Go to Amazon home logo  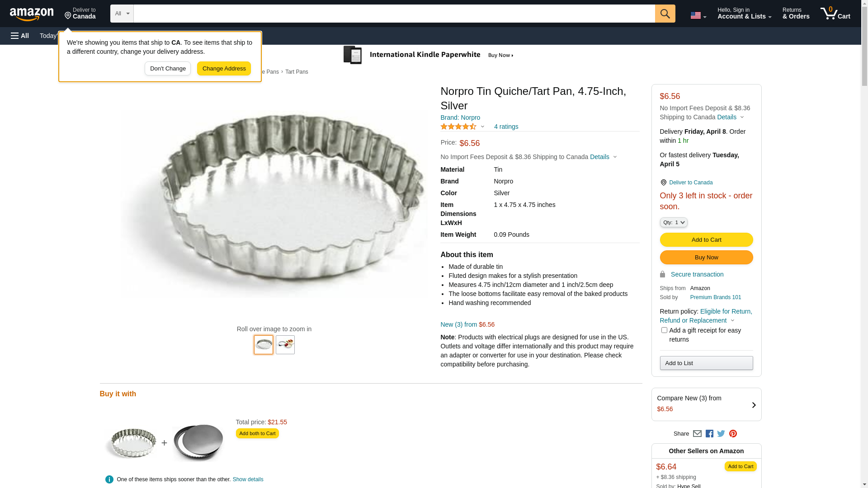[x=32, y=14]
